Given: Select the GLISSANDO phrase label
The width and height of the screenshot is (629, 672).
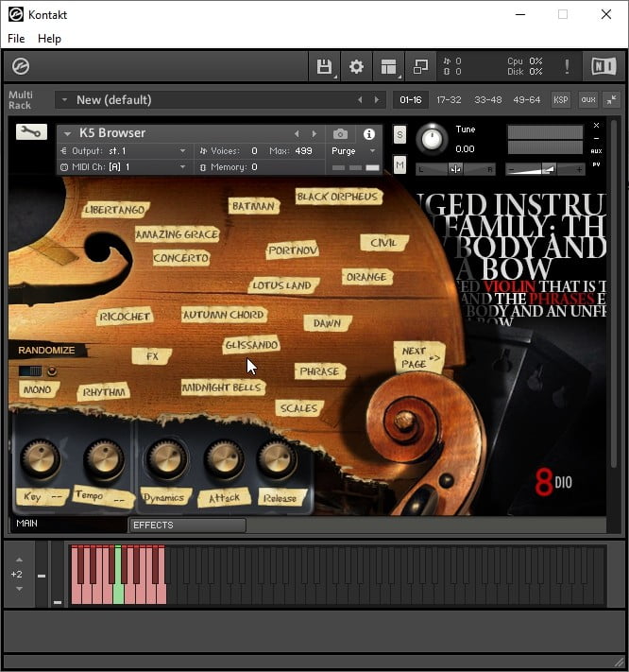Looking at the screenshot, I should pyautogui.click(x=251, y=345).
